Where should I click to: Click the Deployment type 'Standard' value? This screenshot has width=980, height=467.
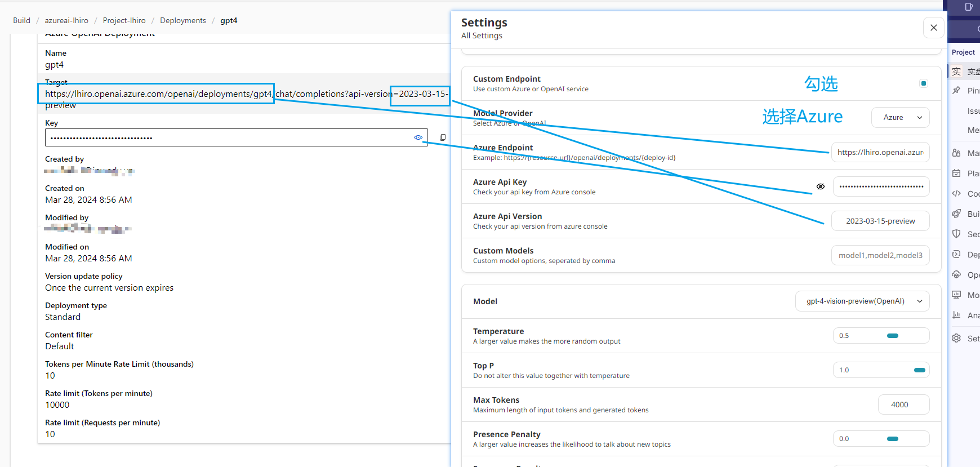(63, 317)
